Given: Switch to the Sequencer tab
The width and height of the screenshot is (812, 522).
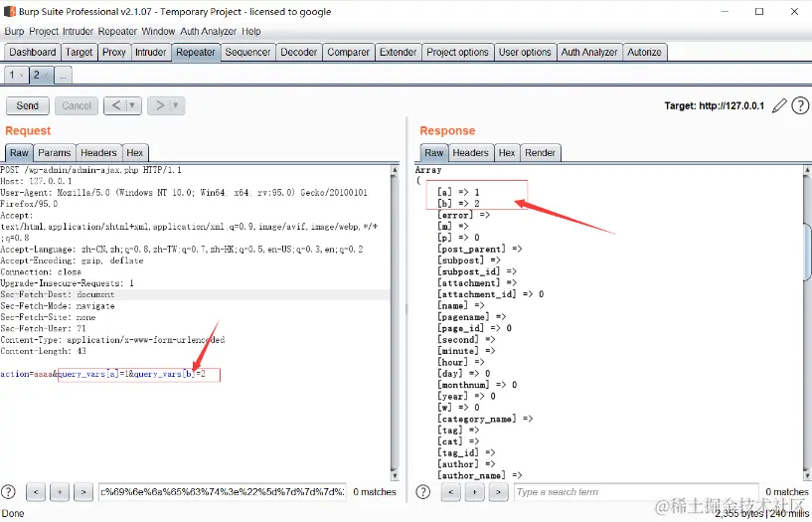Looking at the screenshot, I should [247, 53].
